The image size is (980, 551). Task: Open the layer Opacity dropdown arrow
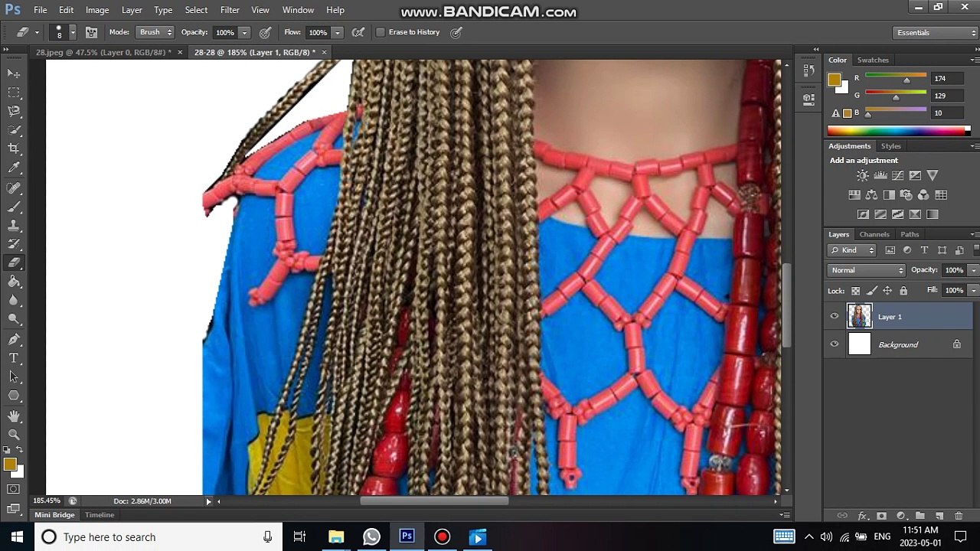973,270
